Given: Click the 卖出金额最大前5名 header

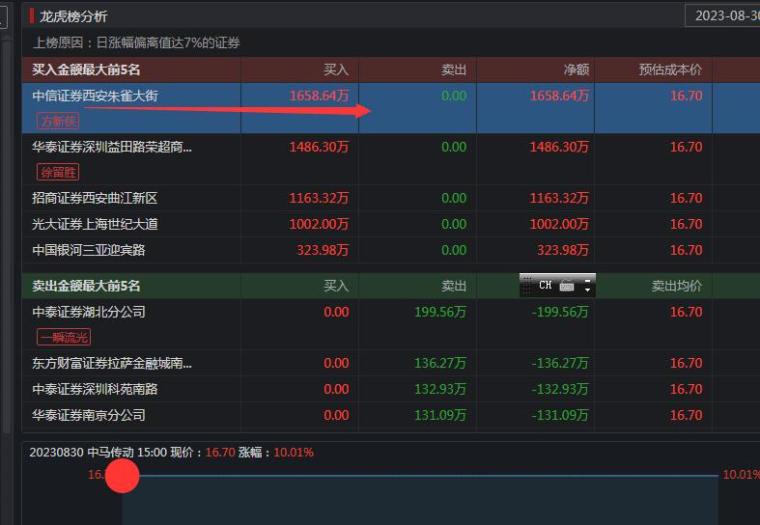Looking at the screenshot, I should coord(86,286).
